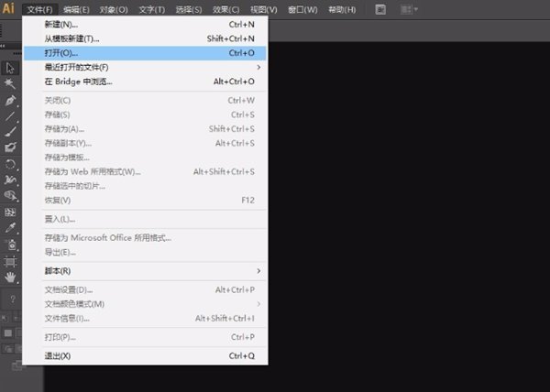Select the Warp tool
Viewport: 550px width, 392px height.
[x=10, y=180]
